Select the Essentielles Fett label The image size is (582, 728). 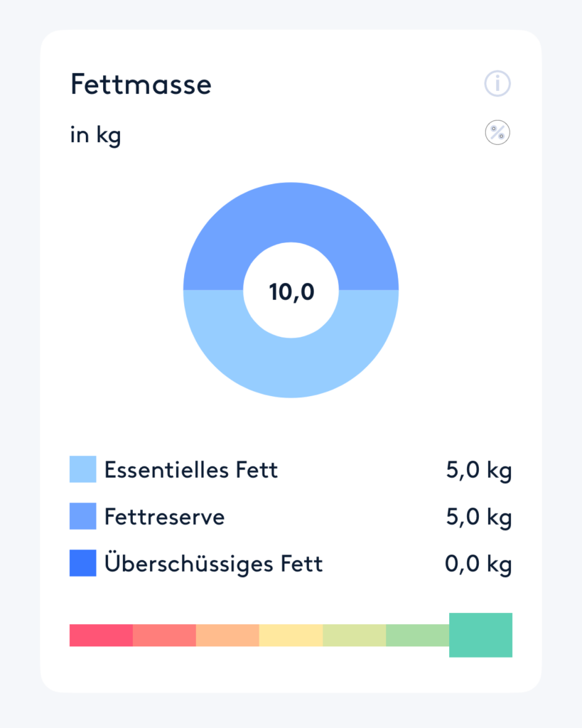coord(190,470)
